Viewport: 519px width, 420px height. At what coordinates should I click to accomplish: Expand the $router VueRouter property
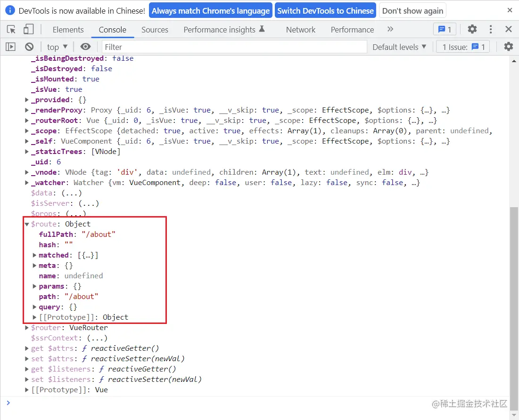[x=27, y=328]
